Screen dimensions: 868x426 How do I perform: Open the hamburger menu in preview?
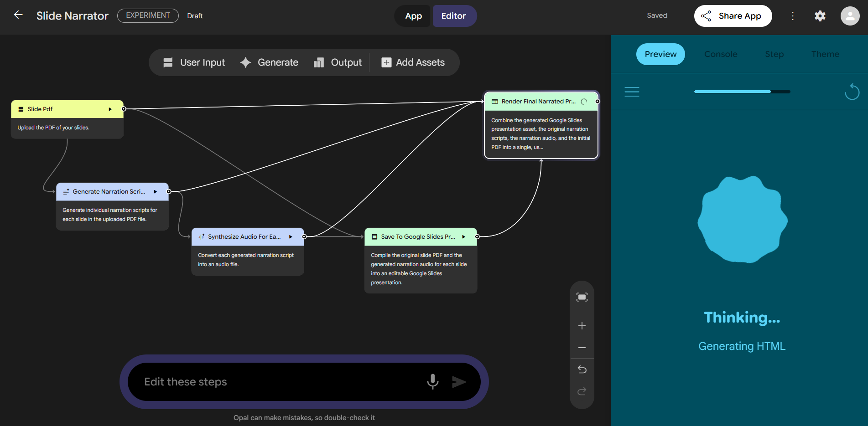(x=632, y=92)
